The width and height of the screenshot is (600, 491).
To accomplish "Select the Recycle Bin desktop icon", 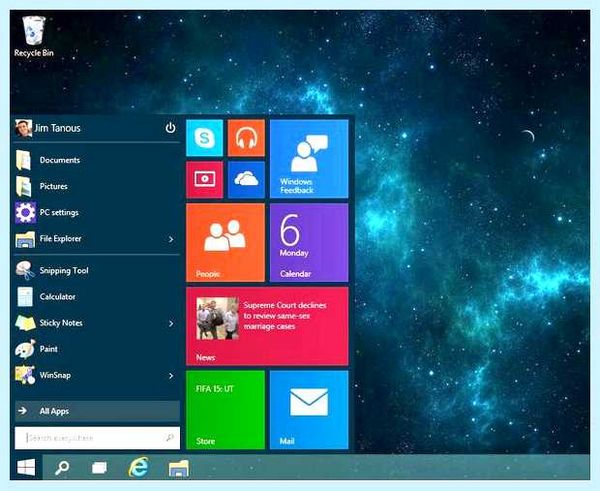I will (34, 36).
